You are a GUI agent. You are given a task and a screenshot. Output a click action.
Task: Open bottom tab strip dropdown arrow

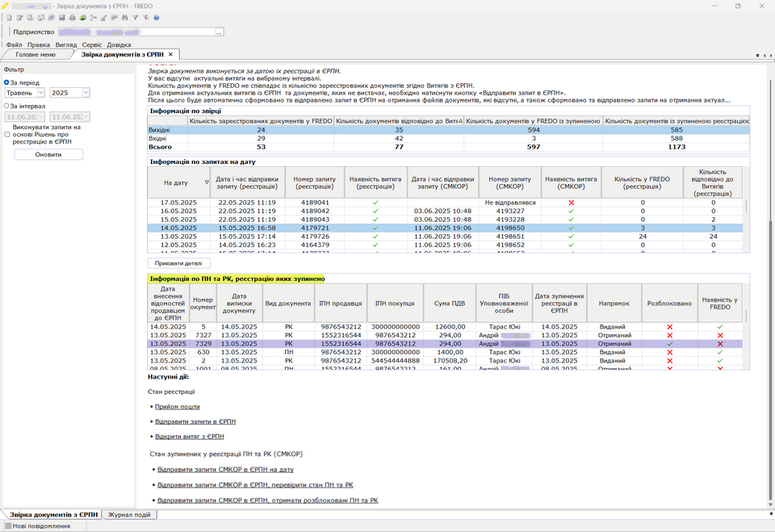[x=770, y=514]
